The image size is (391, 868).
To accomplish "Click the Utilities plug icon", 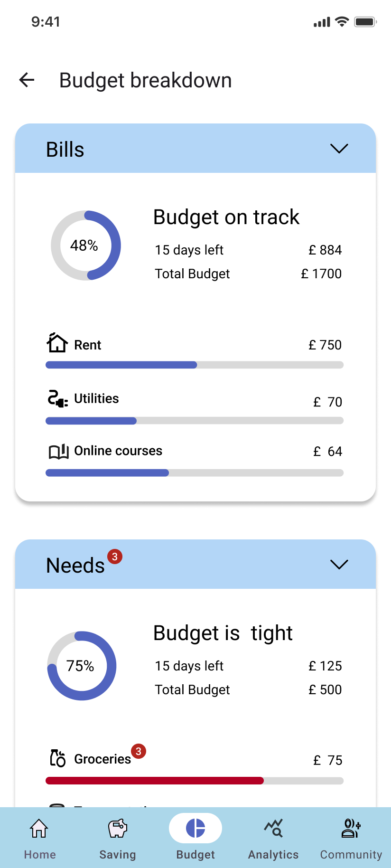I will pos(58,398).
